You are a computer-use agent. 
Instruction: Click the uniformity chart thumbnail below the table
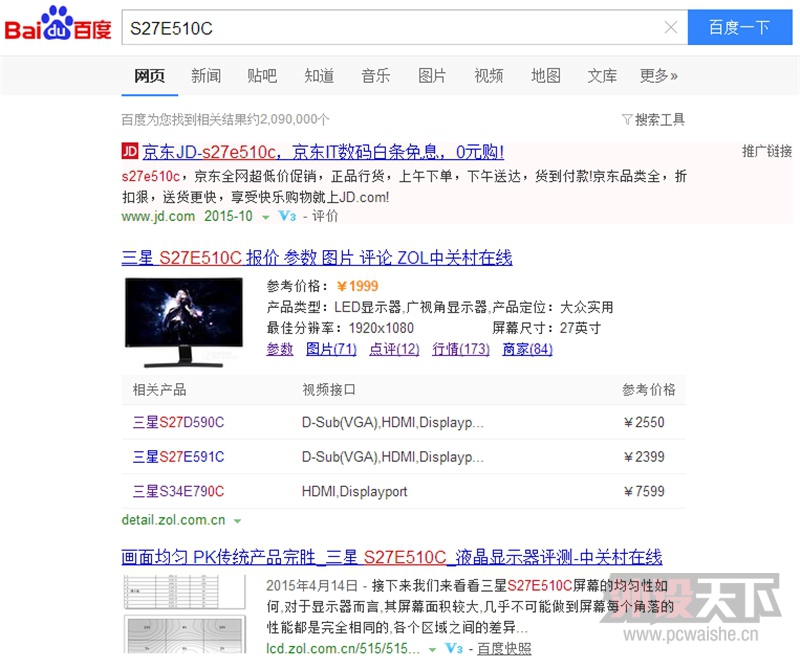[x=185, y=634]
